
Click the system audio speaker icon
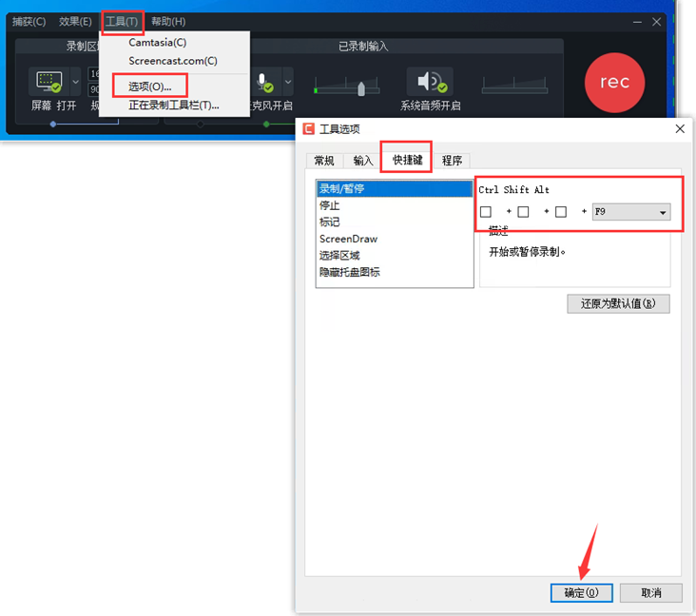click(x=429, y=82)
